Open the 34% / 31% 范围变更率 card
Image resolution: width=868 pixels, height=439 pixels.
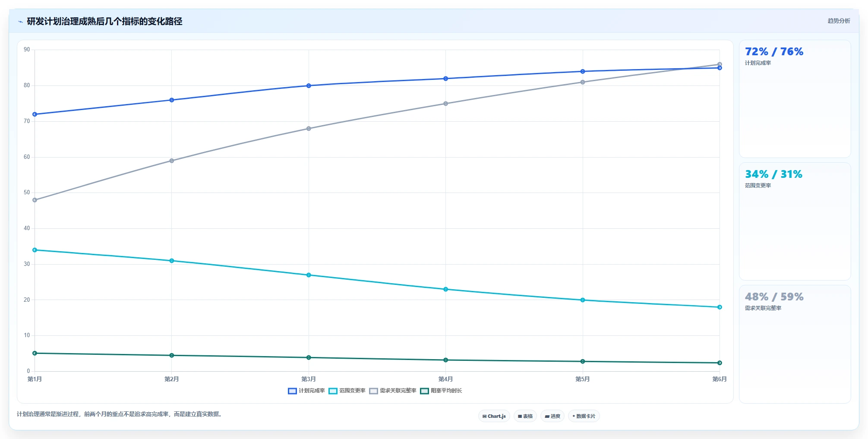click(795, 221)
